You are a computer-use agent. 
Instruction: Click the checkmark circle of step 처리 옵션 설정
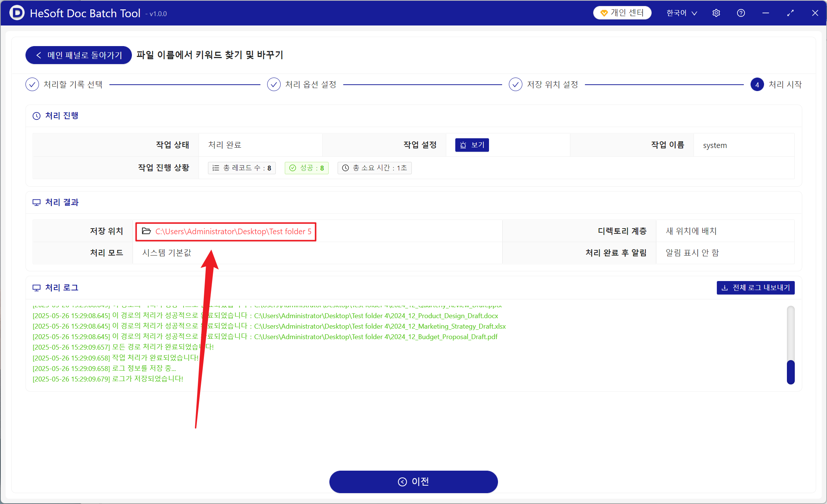(274, 85)
